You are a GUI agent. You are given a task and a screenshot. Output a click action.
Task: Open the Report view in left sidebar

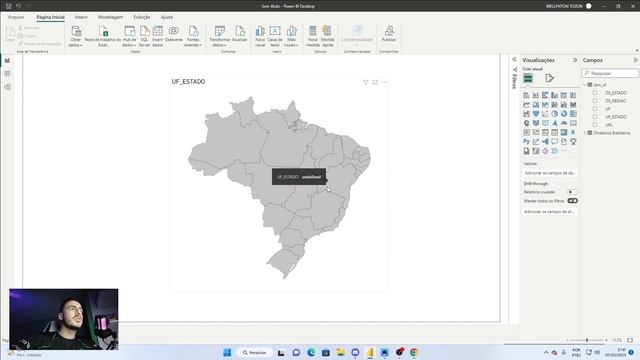[x=7, y=60]
